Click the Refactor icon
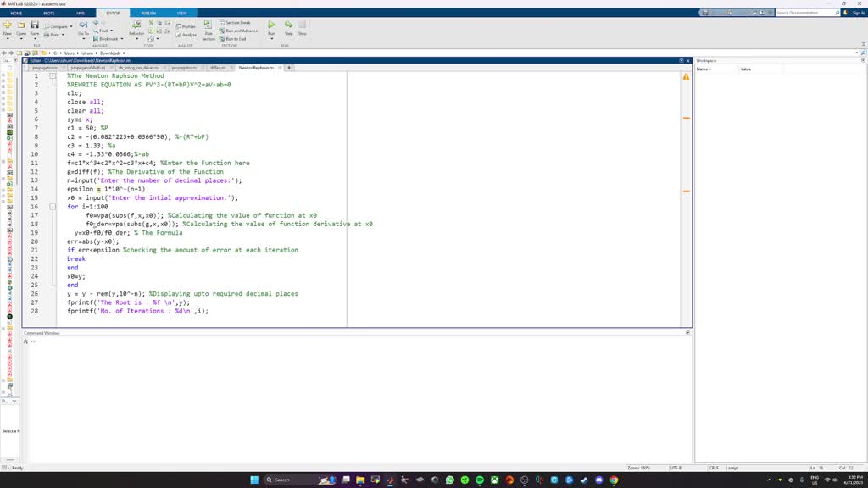This screenshot has width=868, height=488. click(136, 25)
